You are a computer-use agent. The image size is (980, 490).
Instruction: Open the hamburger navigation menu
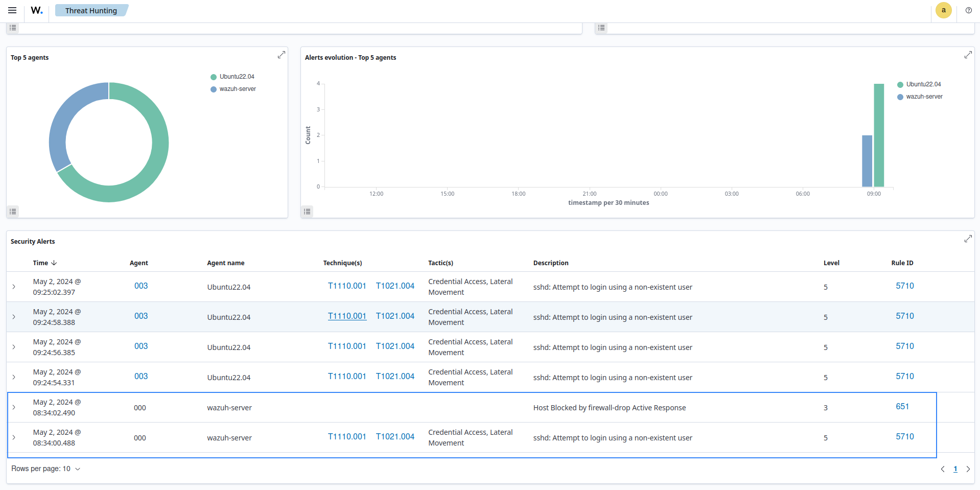pyautogui.click(x=12, y=10)
